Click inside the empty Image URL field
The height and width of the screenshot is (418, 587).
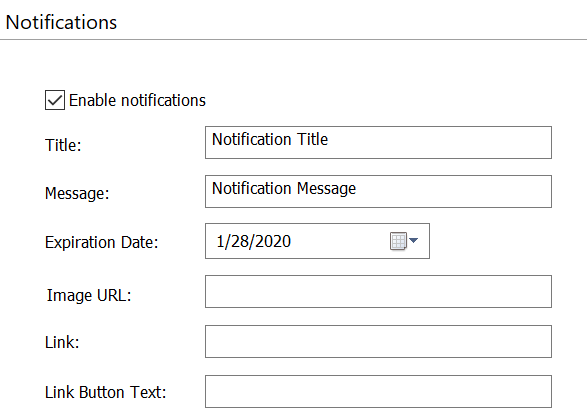378,292
